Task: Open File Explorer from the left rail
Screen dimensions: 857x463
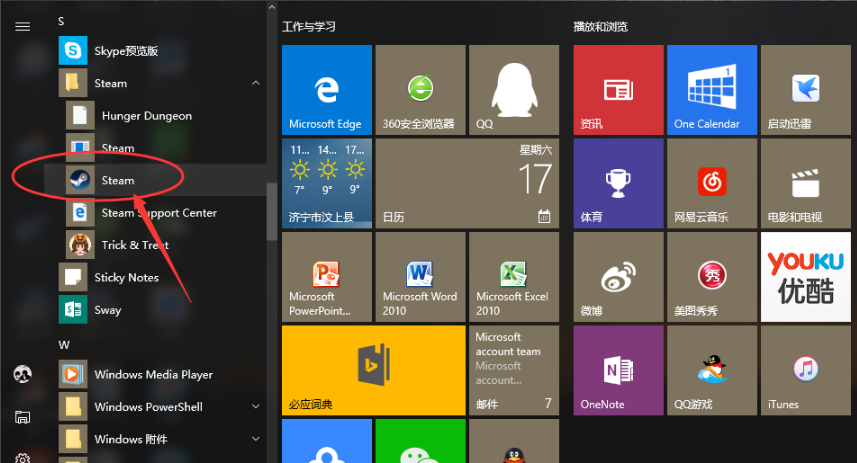Action: 22,417
